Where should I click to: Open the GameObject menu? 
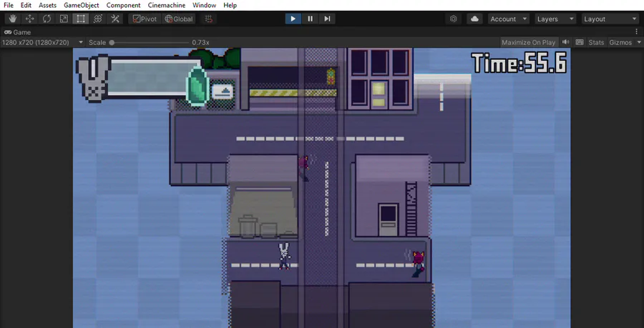[x=82, y=5]
